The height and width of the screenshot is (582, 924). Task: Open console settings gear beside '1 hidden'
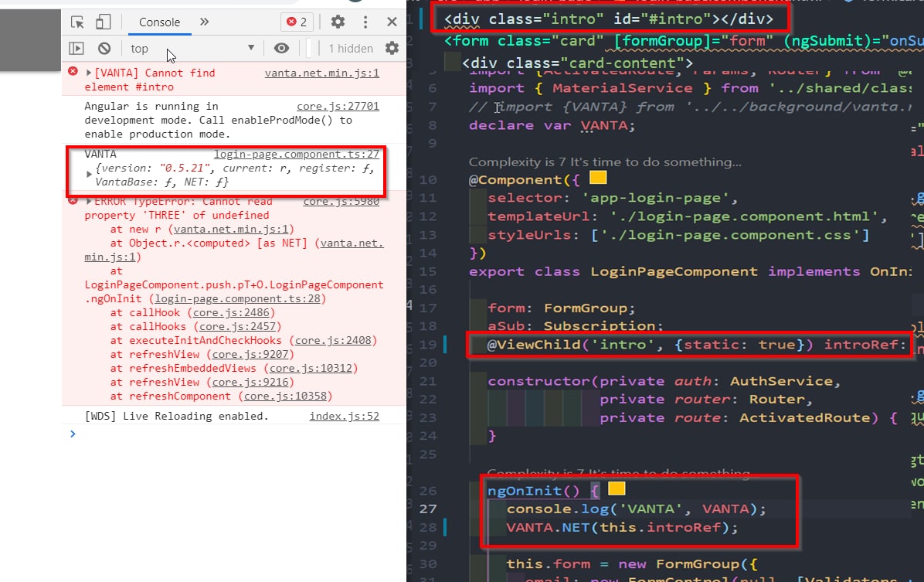[x=392, y=48]
